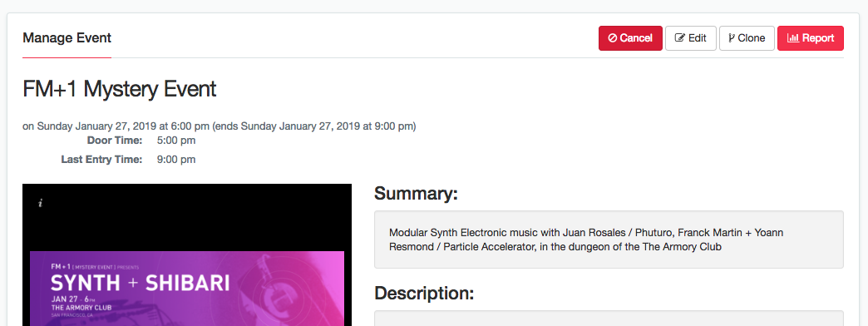Viewport: 868px width, 326px height.
Task: Click the Summary heading
Action: (x=416, y=194)
